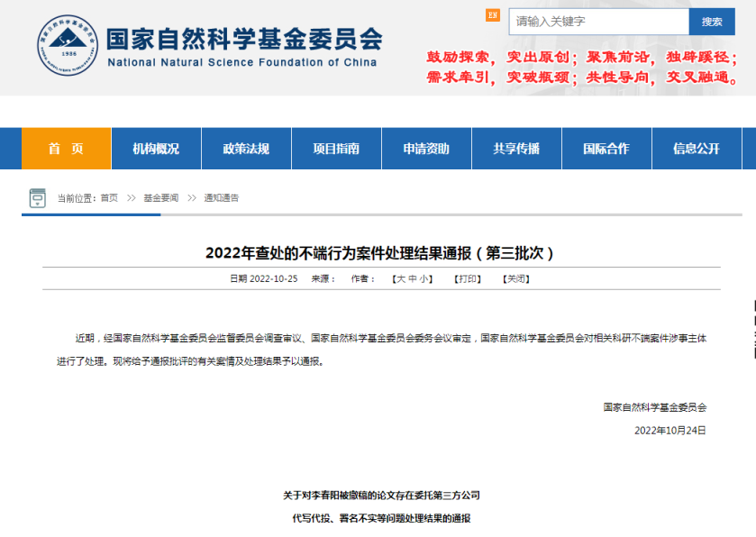Click the English name National Natural Science Foundation of China
Image resolution: width=756 pixels, height=537 pixels.
point(242,63)
